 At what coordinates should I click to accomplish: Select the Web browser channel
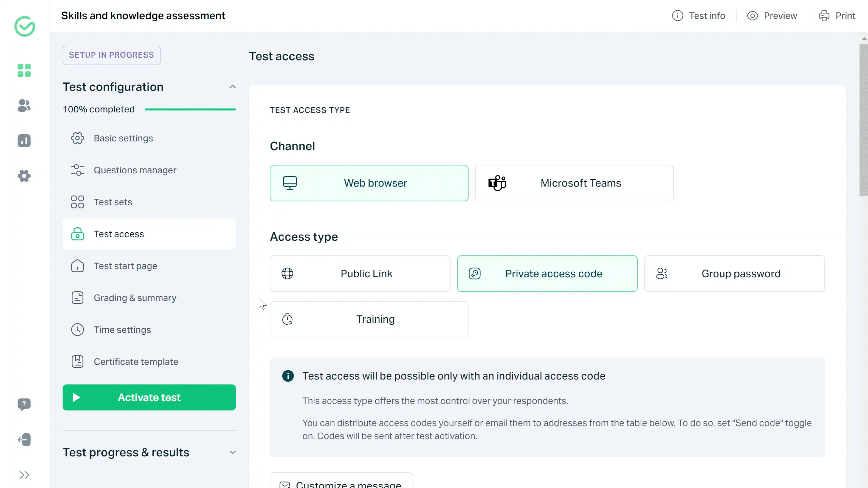coord(369,183)
